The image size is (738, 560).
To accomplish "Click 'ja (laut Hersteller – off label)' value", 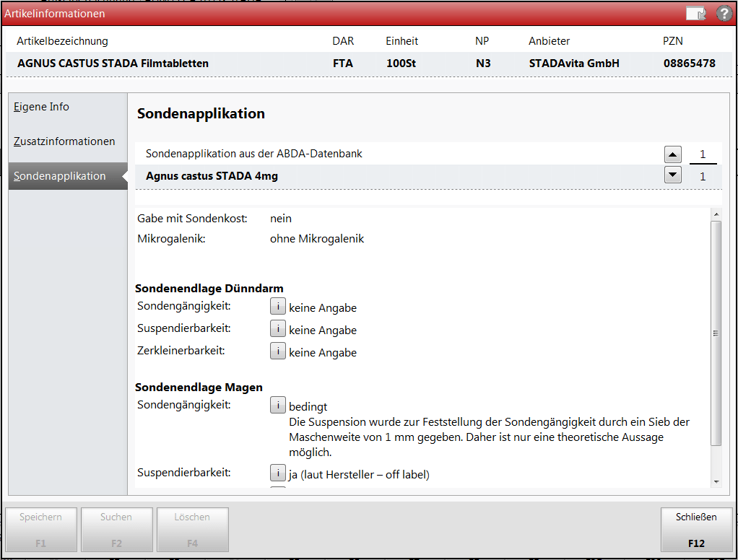I will 359,475.
